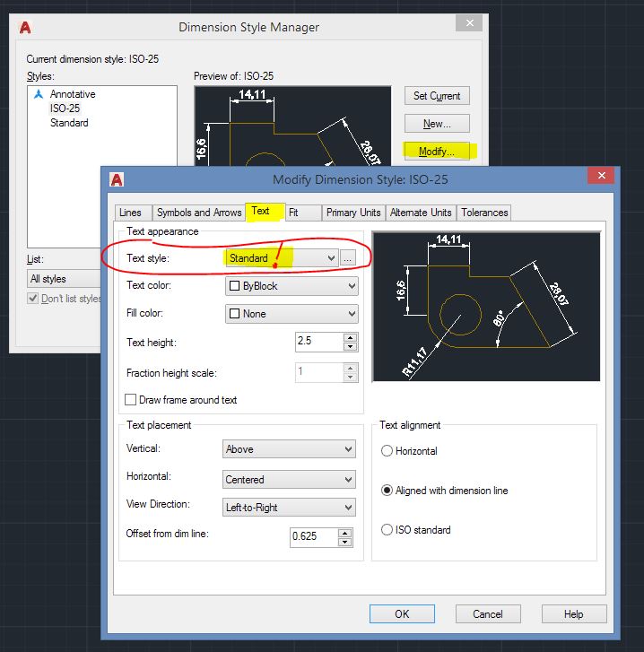Switch to Symbols and Arrows tab
The width and height of the screenshot is (644, 652).
tap(199, 213)
